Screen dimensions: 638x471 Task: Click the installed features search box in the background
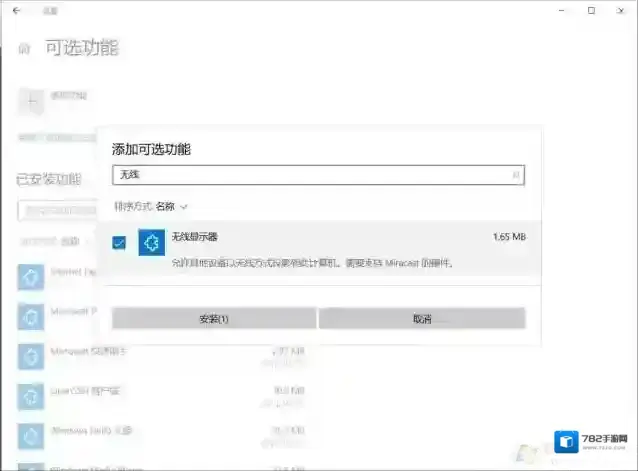point(58,210)
